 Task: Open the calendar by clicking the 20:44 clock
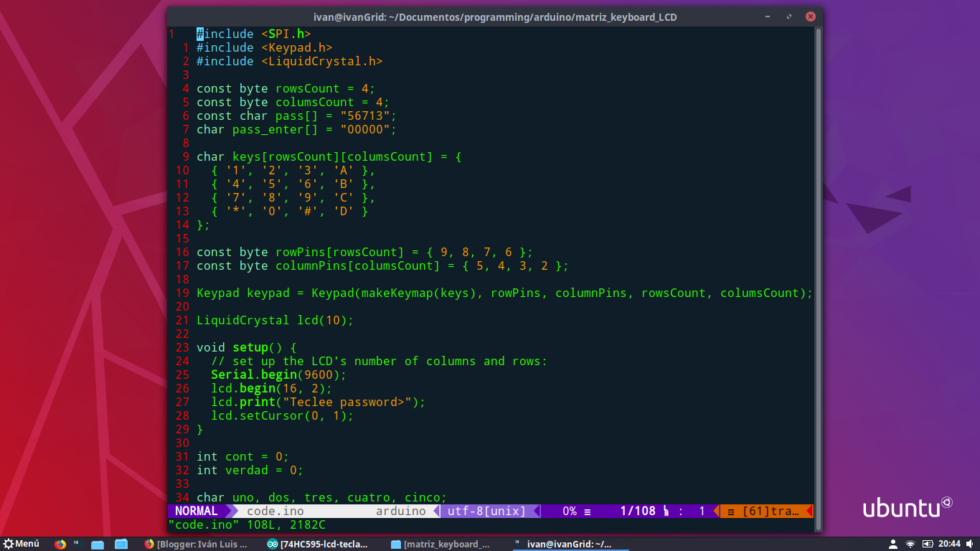pos(950,544)
